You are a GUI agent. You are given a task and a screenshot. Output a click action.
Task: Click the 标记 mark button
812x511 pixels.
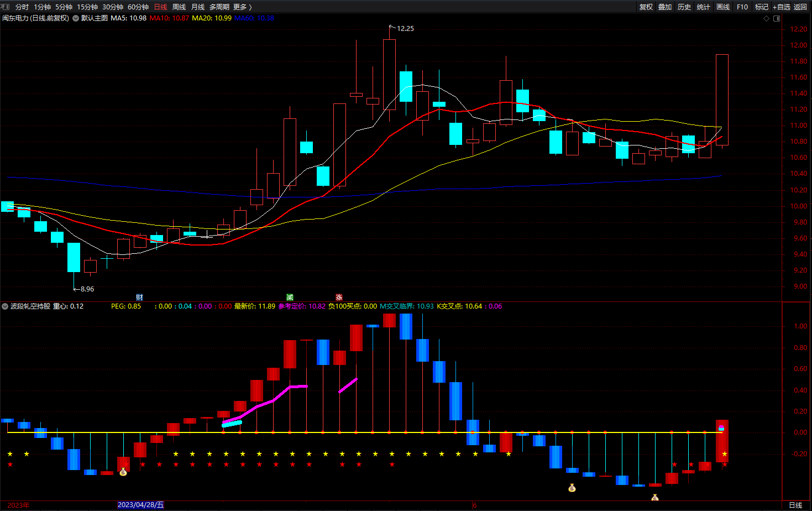coord(762,7)
